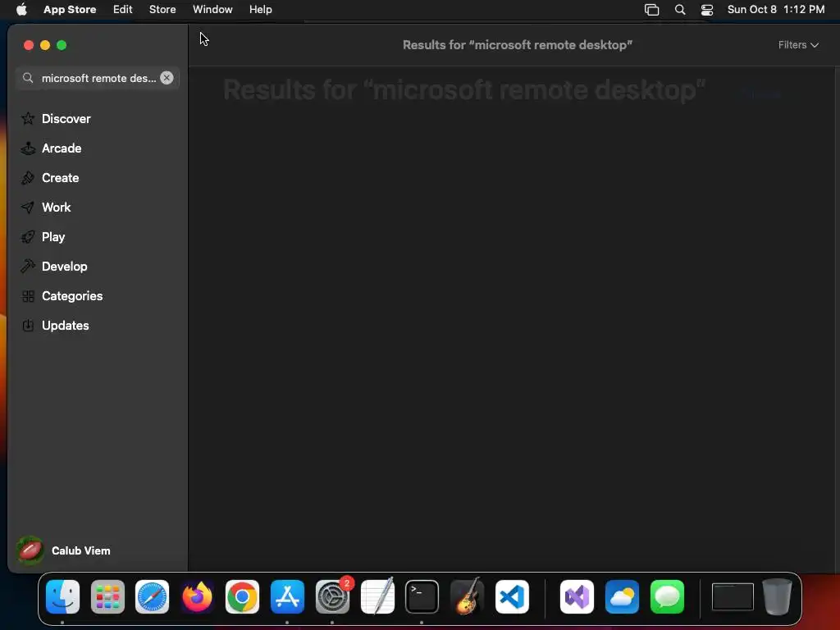This screenshot has width=840, height=630.
Task: Open Finder from the Dock
Action: [62, 597]
